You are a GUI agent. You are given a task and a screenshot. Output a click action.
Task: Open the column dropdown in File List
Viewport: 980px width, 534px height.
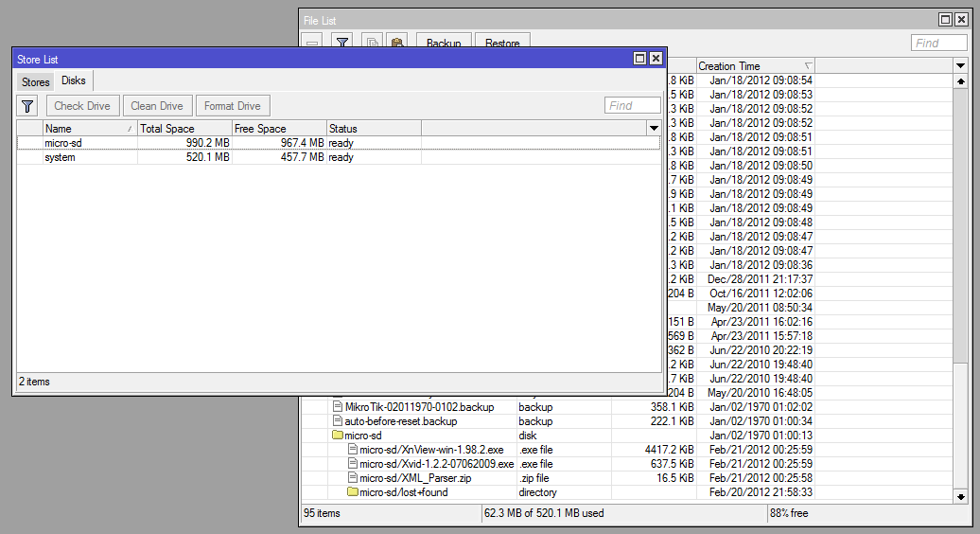pyautogui.click(x=961, y=65)
